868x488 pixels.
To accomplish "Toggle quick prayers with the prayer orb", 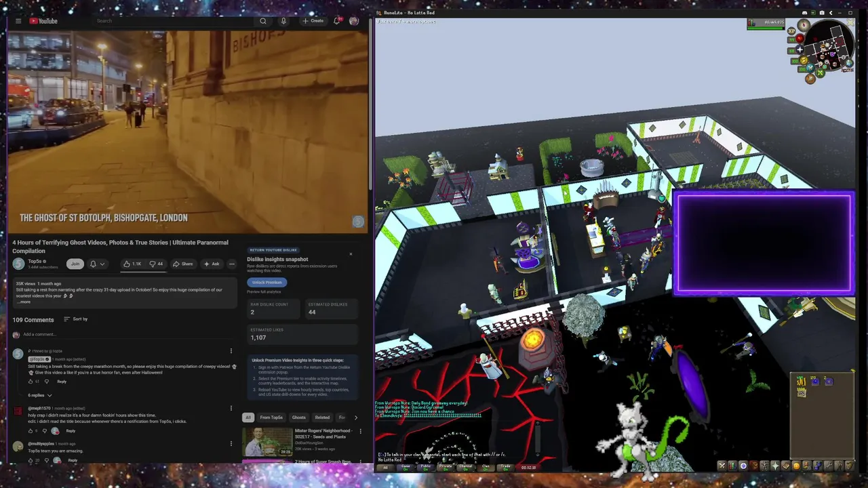I will point(800,49).
